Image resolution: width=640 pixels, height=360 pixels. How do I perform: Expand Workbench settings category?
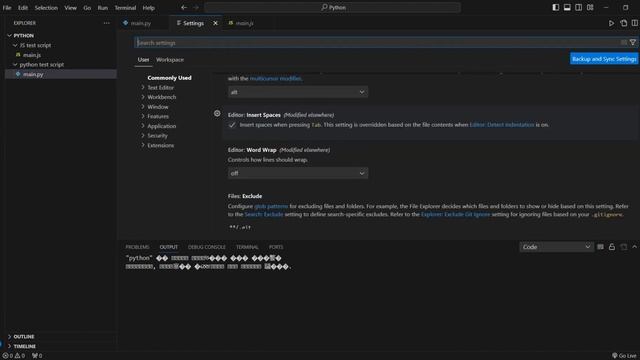pyautogui.click(x=162, y=97)
